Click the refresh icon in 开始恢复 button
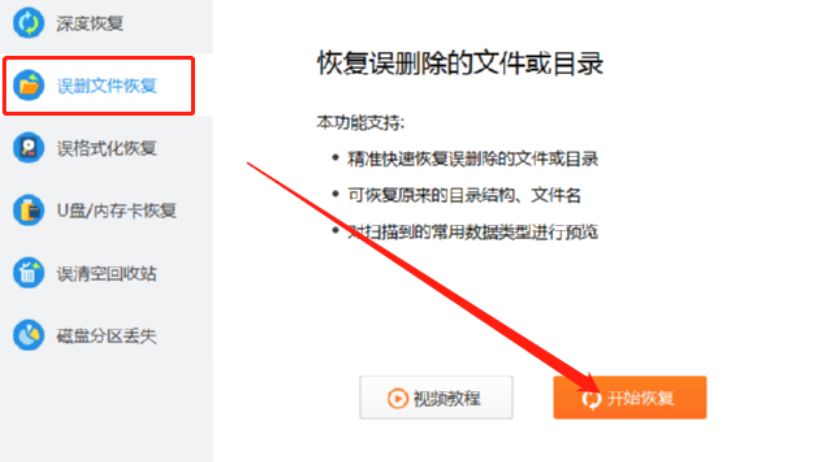The width and height of the screenshot is (820, 462). pos(591,399)
